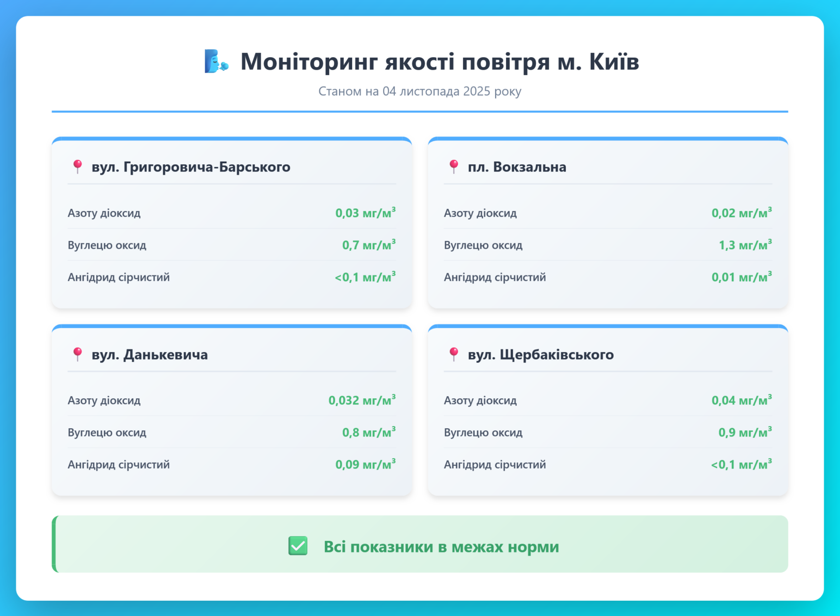Click the pin icon next to вул. Щербаківського
This screenshot has width=840, height=616.
coord(454,355)
